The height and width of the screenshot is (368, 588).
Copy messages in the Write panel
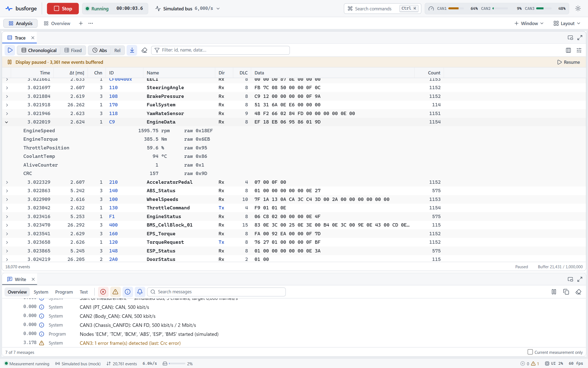[566, 292]
